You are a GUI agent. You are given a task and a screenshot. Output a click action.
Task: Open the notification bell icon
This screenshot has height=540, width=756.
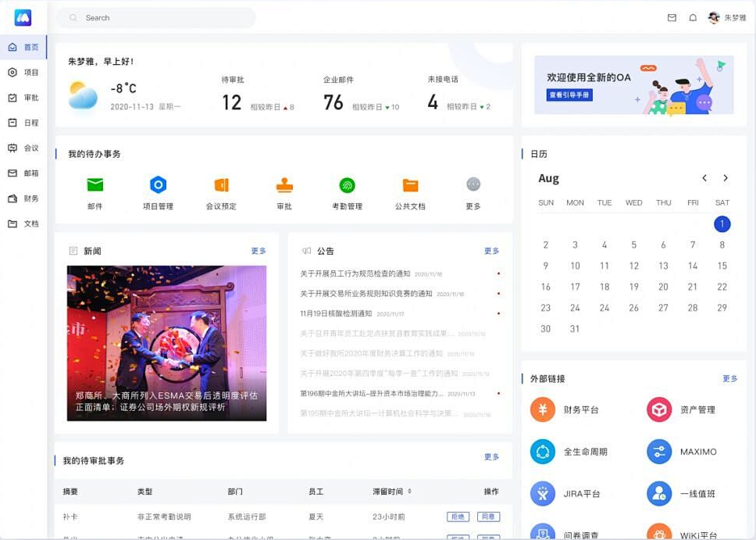click(693, 18)
